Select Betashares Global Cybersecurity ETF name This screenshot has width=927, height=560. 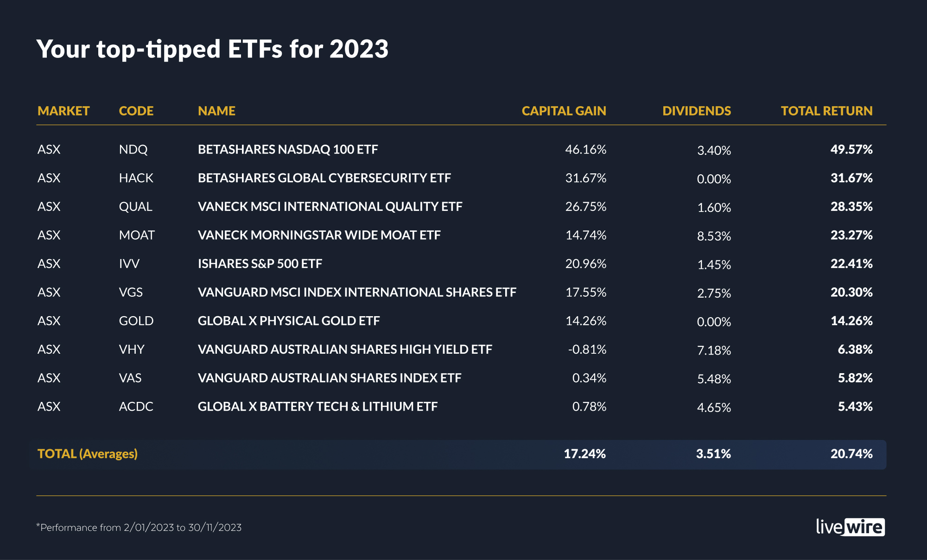pos(324,178)
